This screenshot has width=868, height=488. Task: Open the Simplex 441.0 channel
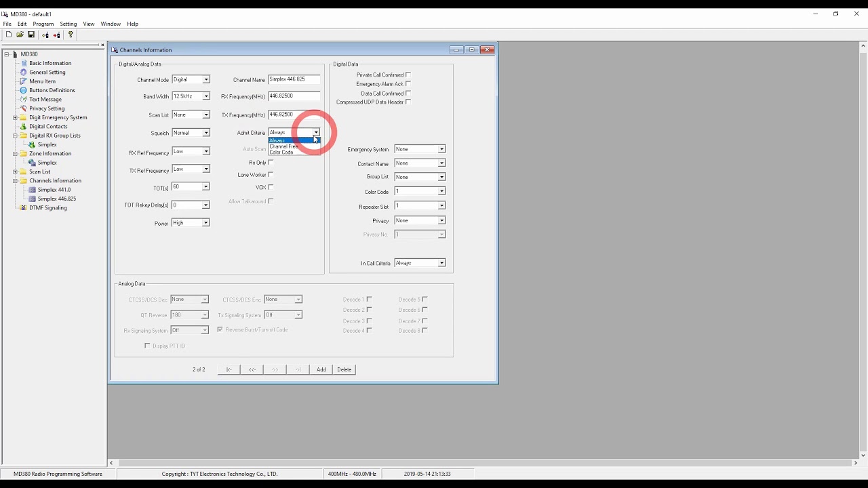[x=54, y=190]
